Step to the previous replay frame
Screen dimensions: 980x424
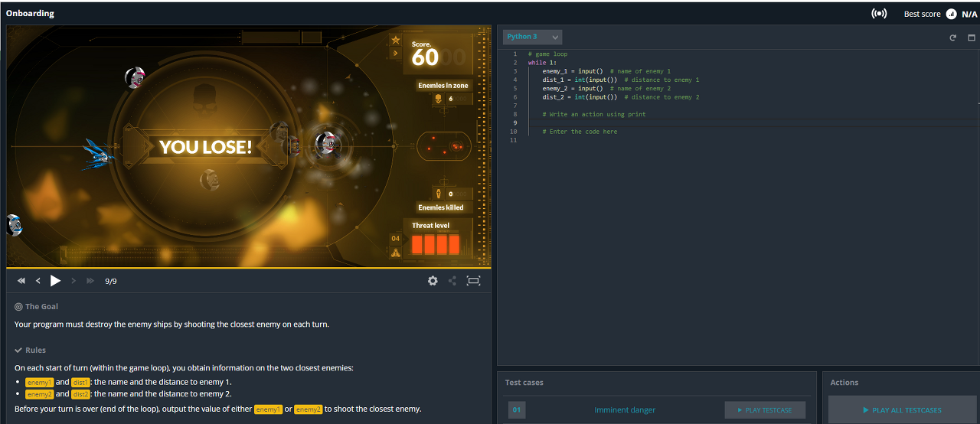38,281
